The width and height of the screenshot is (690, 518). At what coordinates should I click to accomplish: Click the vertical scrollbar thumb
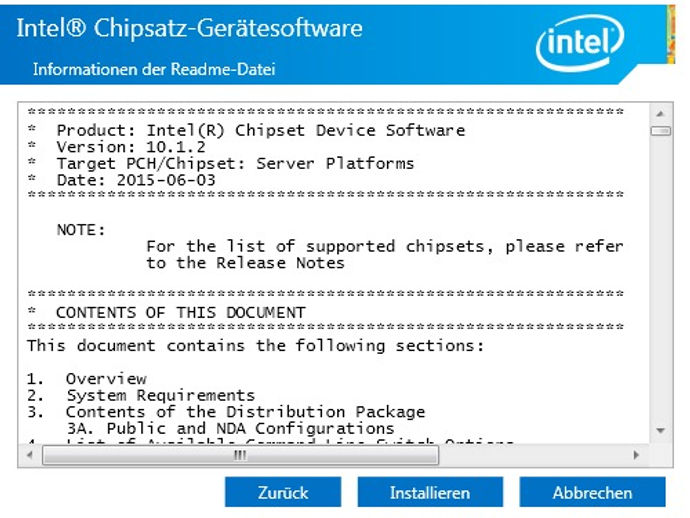coord(660,131)
